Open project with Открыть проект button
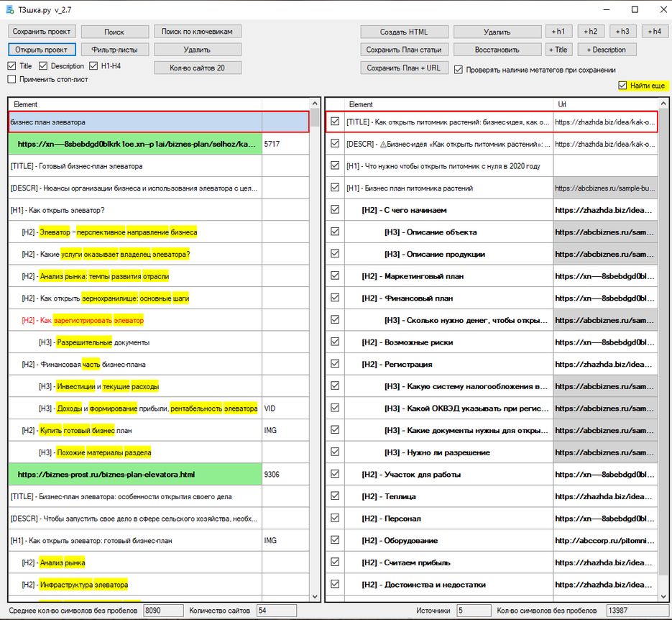672x620 pixels. 42,50
